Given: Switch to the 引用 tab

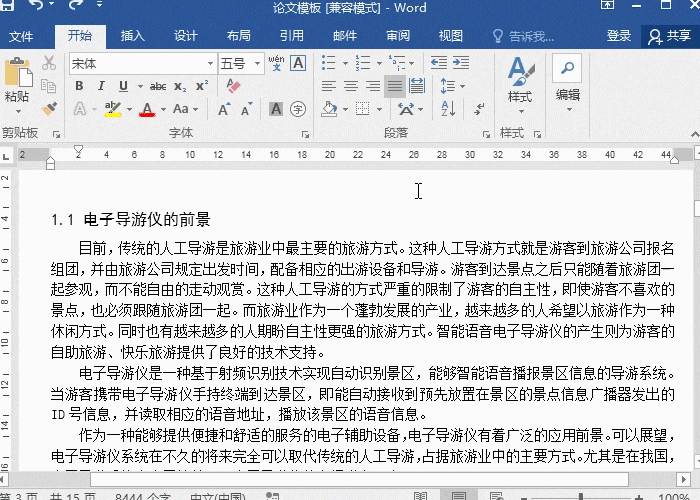Looking at the screenshot, I should point(292,36).
